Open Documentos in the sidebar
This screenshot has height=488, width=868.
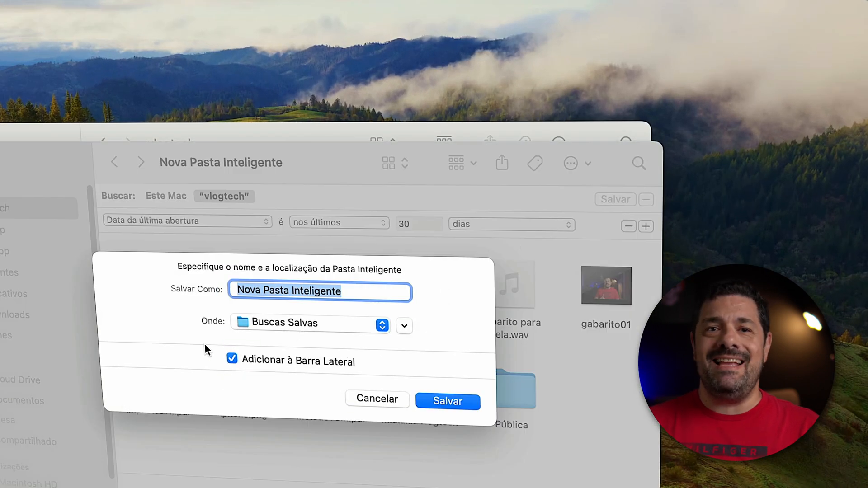point(22,400)
